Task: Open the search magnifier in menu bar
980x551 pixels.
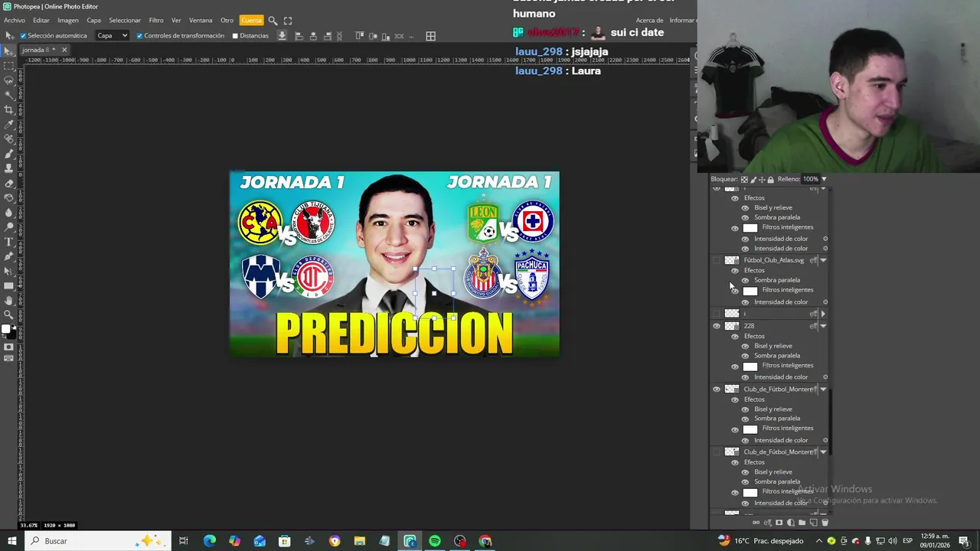Action: [x=273, y=21]
